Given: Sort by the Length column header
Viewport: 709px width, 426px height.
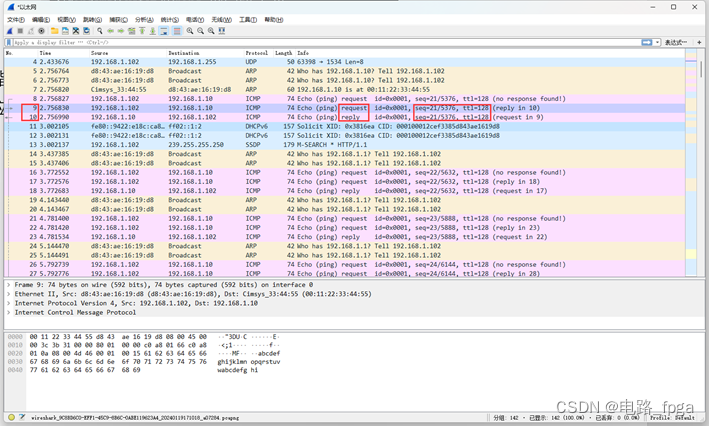Looking at the screenshot, I should coord(284,53).
